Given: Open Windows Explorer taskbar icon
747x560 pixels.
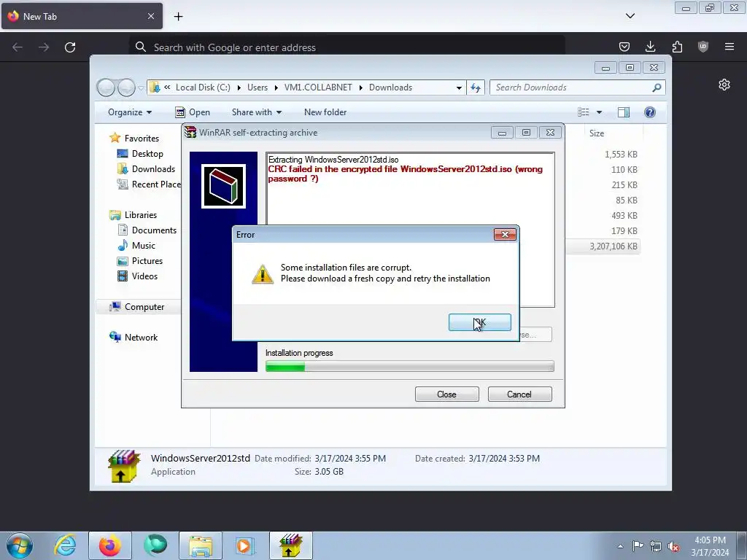Looking at the screenshot, I should 201,545.
